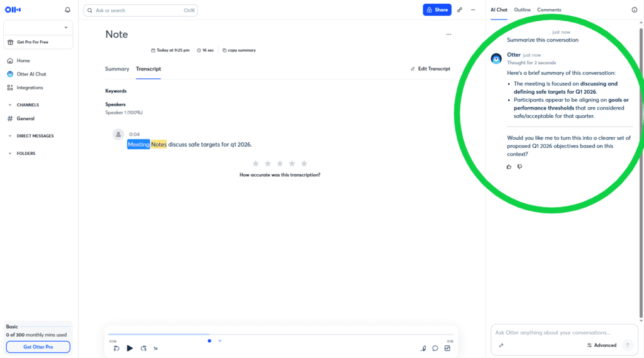
Task: Open the AI Chat tab
Action: 499,10
